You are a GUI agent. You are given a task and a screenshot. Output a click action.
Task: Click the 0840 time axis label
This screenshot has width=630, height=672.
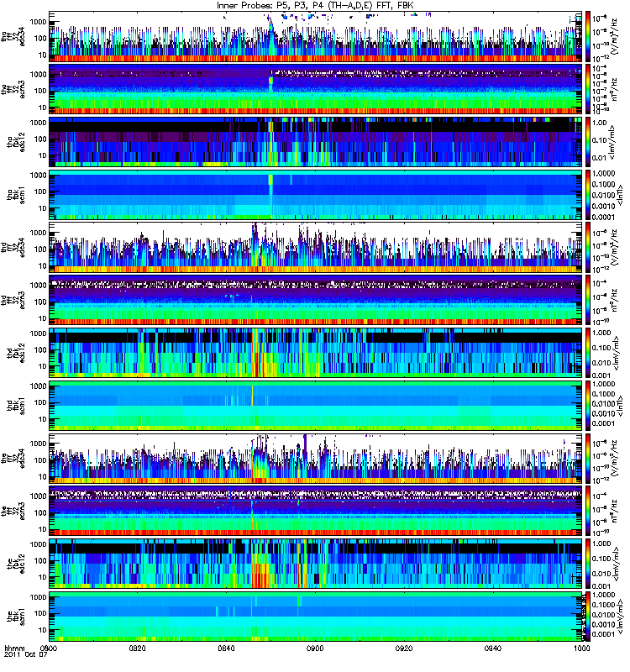click(226, 648)
